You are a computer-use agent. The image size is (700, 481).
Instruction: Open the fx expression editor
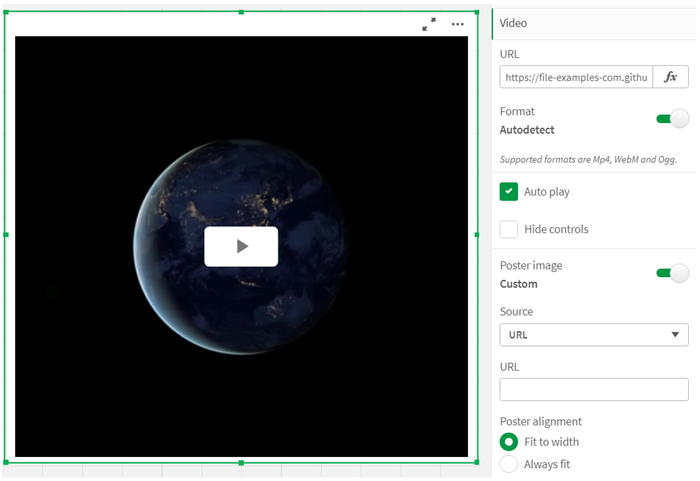pyautogui.click(x=671, y=77)
